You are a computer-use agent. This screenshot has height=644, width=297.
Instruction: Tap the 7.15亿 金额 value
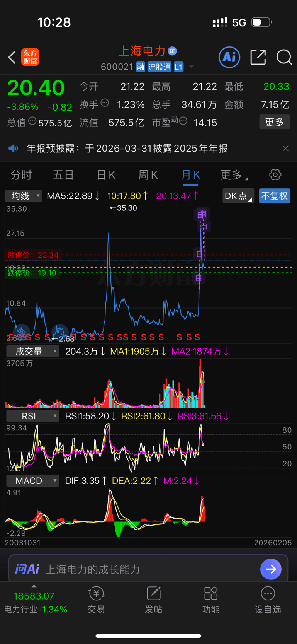coord(275,104)
